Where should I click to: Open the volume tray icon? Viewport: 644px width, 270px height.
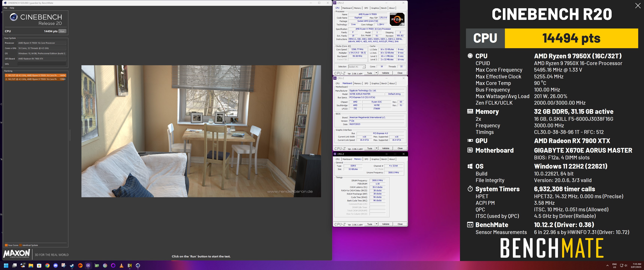(626, 265)
